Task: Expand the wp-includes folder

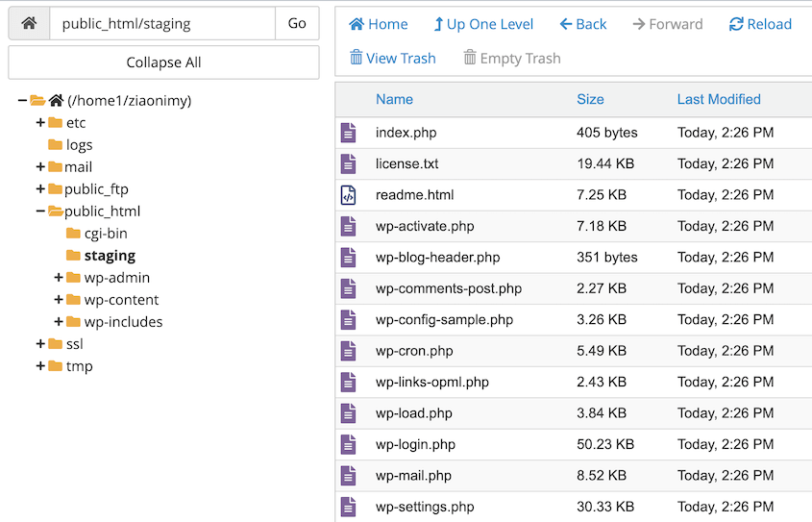Action: click(x=59, y=322)
